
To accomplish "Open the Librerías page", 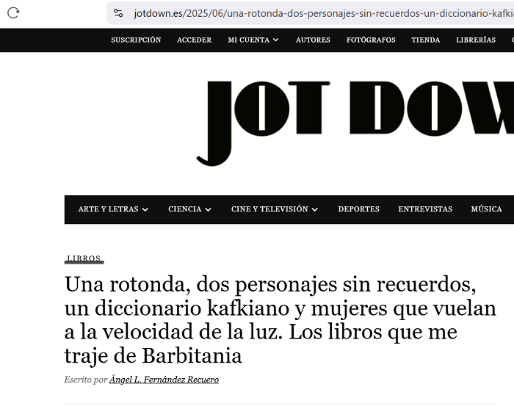I will point(475,40).
